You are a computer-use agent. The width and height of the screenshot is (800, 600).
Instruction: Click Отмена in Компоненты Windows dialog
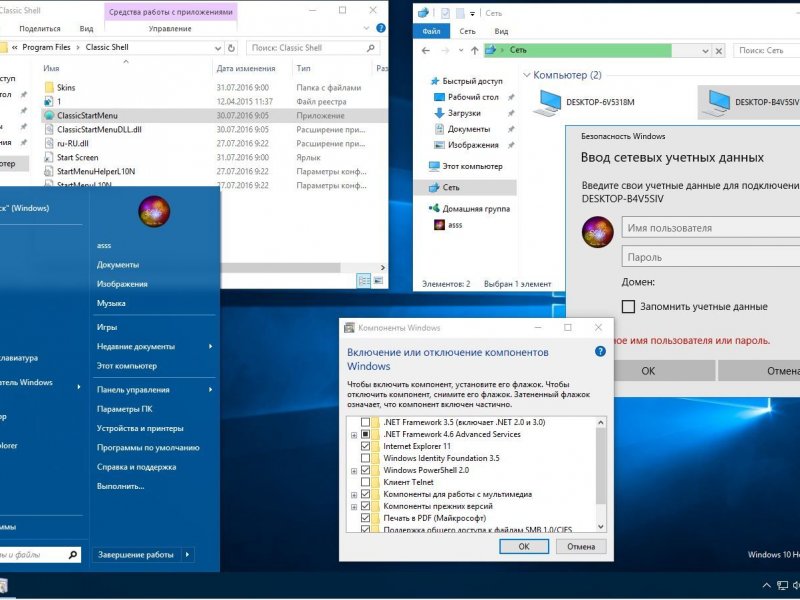pyautogui.click(x=581, y=546)
